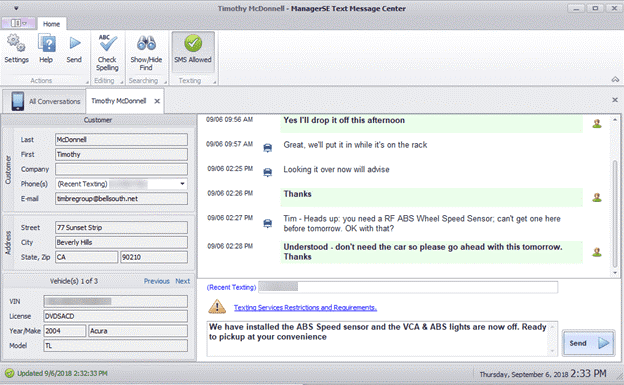
Task: Switch to the Home ribbon tab
Action: tap(51, 24)
